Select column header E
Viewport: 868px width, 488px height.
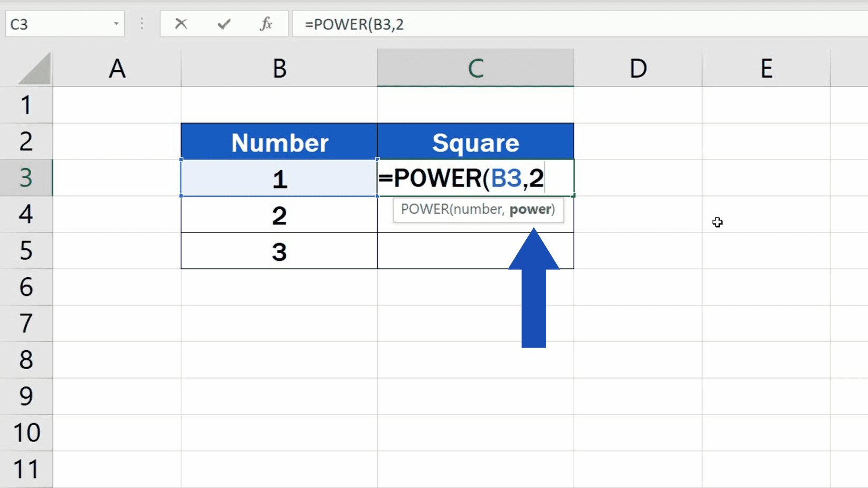(767, 68)
